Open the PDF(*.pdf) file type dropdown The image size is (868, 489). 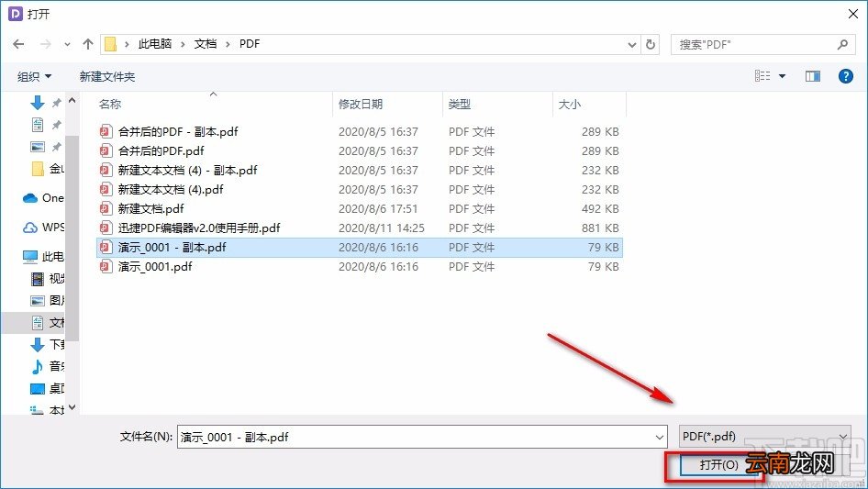(764, 437)
